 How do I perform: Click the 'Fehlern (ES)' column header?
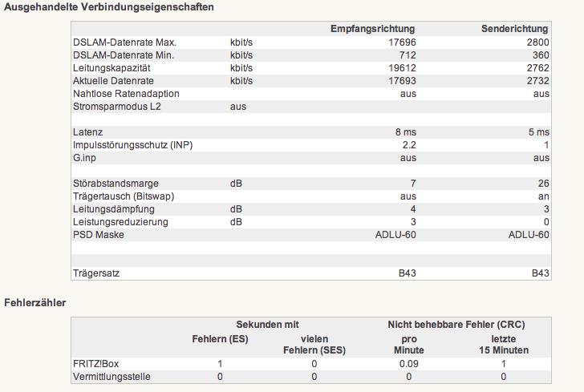[220, 339]
